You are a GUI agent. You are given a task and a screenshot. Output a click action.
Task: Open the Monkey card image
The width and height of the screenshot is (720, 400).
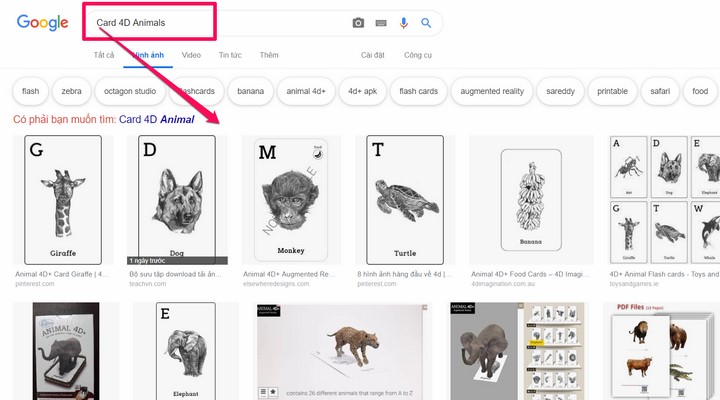pyautogui.click(x=291, y=200)
